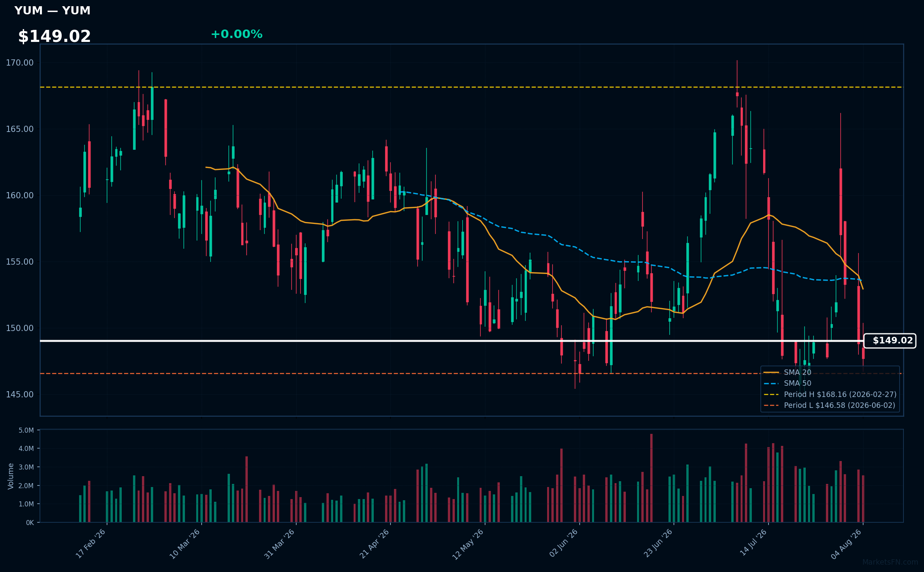Viewport: 924px width, 572px height.
Task: Click the +0.00% change value
Action: 237,34
